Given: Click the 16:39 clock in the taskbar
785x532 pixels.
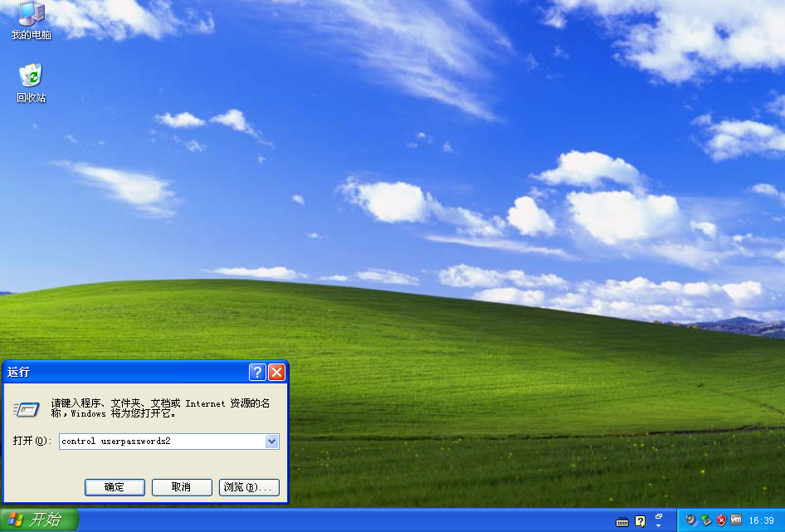Looking at the screenshot, I should click(761, 520).
